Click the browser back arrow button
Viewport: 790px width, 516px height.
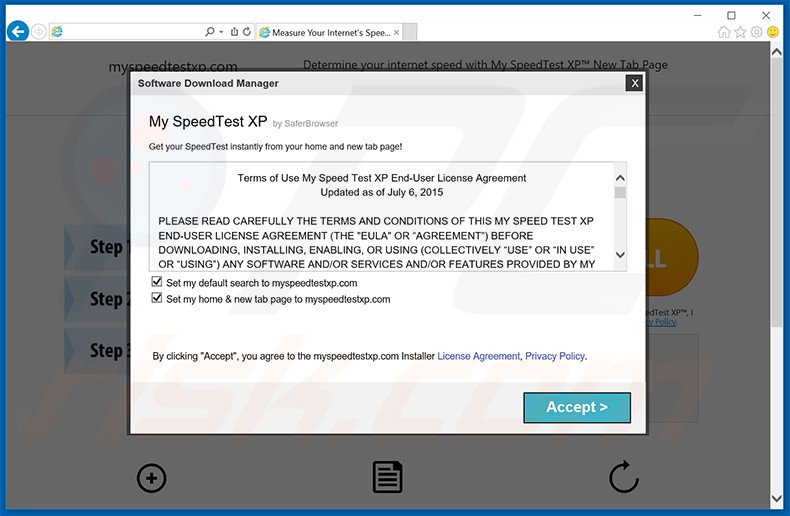pos(18,32)
